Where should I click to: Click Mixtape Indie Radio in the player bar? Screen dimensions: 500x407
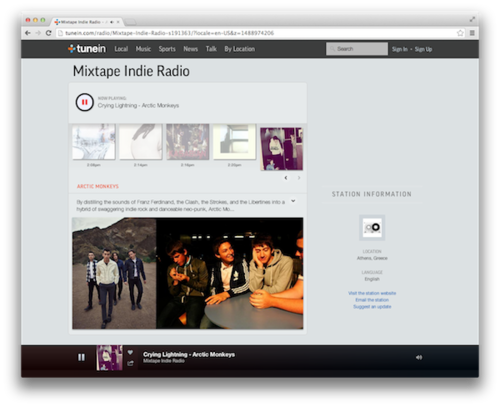[164, 361]
